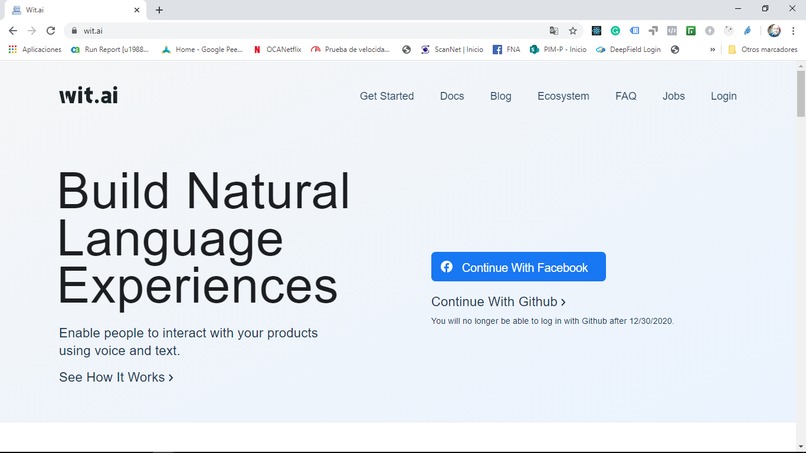Open the code brackets extension icon
Screen dimensions: 806x453
pos(672,31)
